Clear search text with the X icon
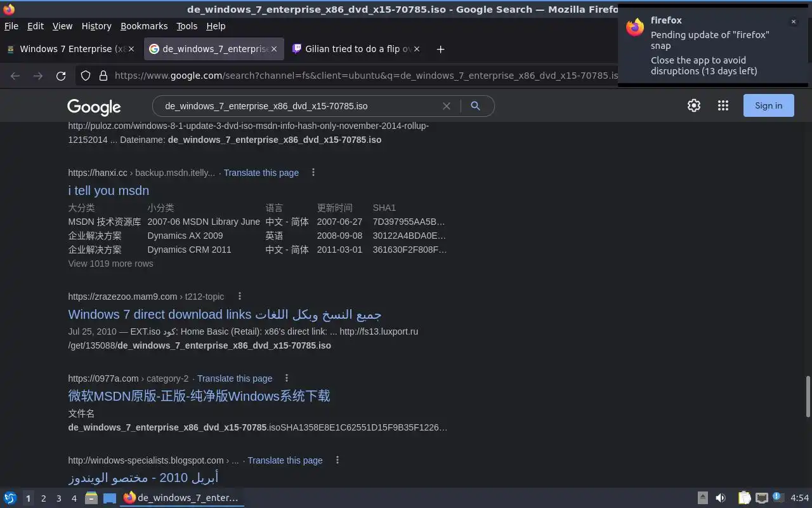The width and height of the screenshot is (812, 508). (x=447, y=106)
